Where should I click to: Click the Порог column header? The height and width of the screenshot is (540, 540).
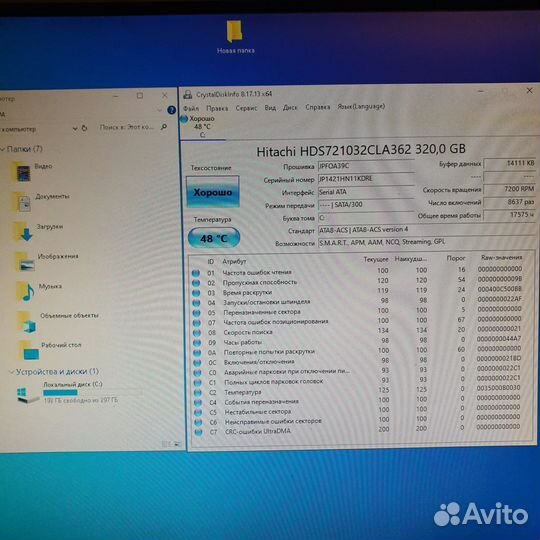456,258
